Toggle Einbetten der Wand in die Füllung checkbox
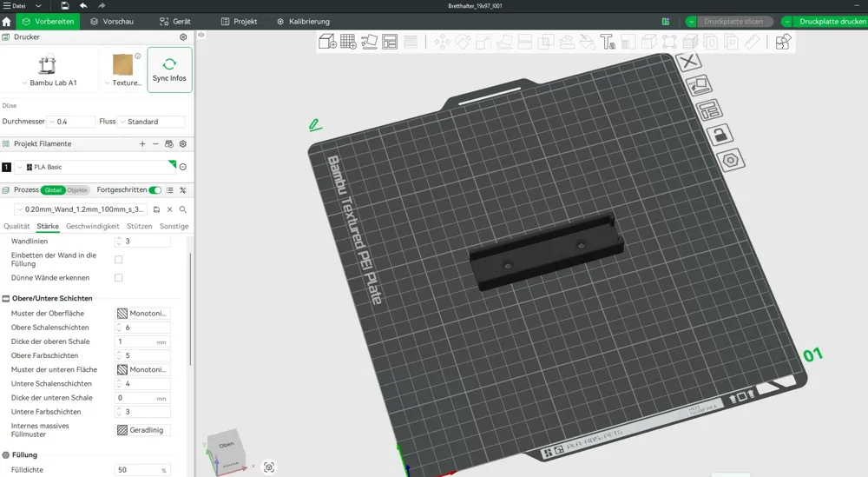 tap(118, 259)
